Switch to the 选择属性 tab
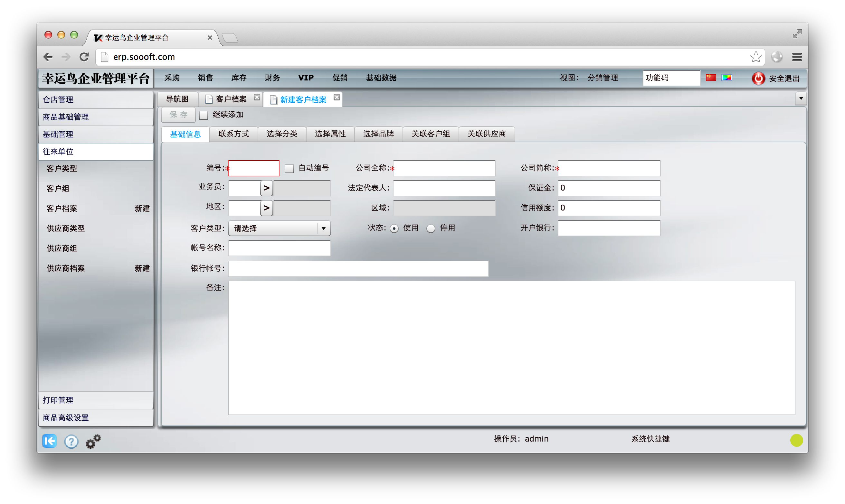Viewport: 845px width, 504px height. (330, 134)
